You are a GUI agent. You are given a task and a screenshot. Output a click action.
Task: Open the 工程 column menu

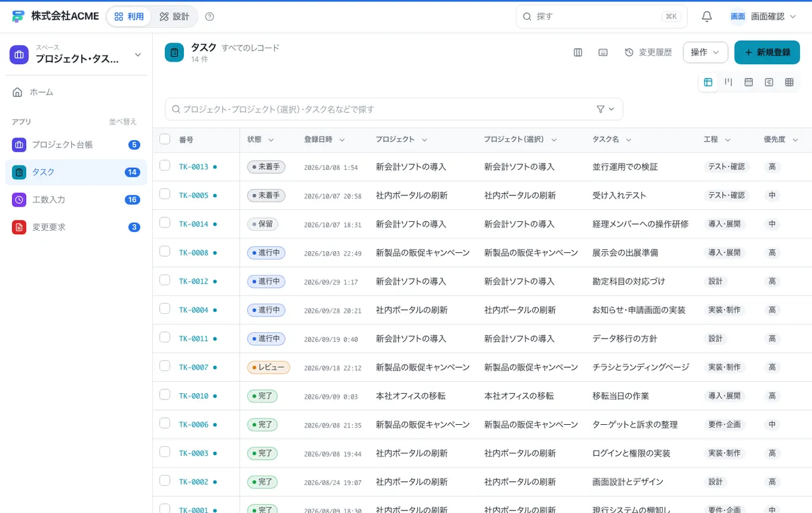tap(728, 140)
